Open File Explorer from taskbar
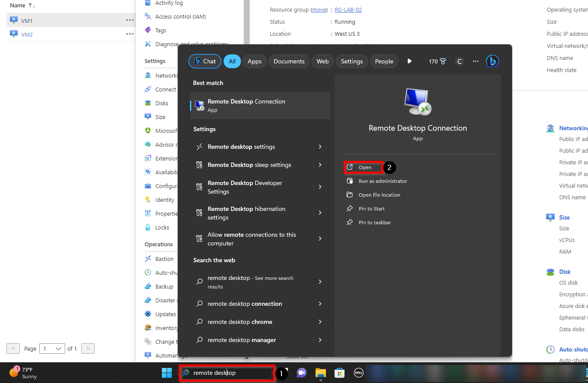Screen dimensions: 588x383 point(320,373)
